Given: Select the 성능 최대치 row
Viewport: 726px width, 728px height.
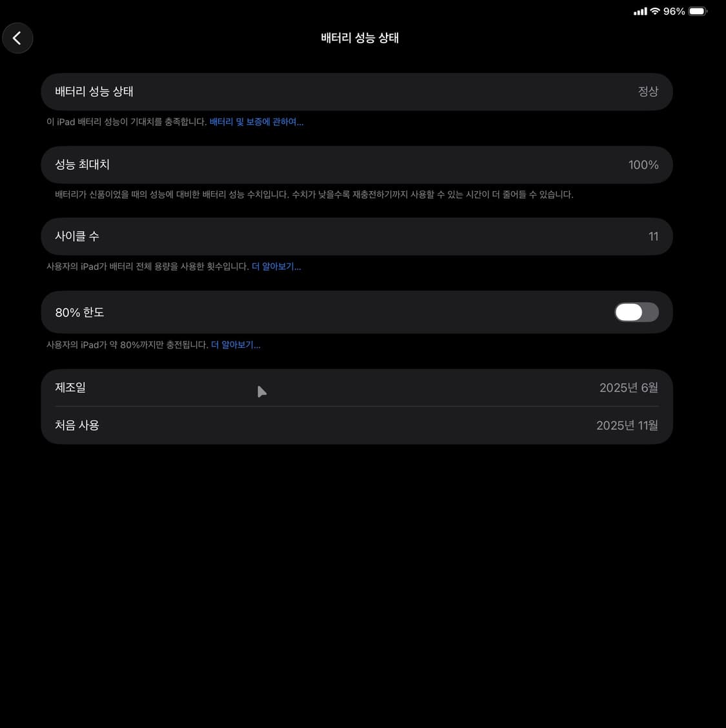Looking at the screenshot, I should click(356, 165).
